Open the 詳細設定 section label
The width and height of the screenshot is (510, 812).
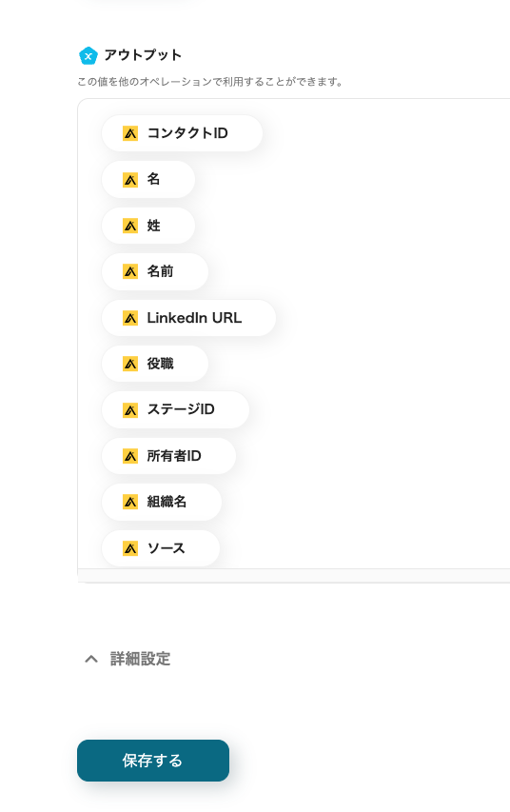tap(140, 659)
